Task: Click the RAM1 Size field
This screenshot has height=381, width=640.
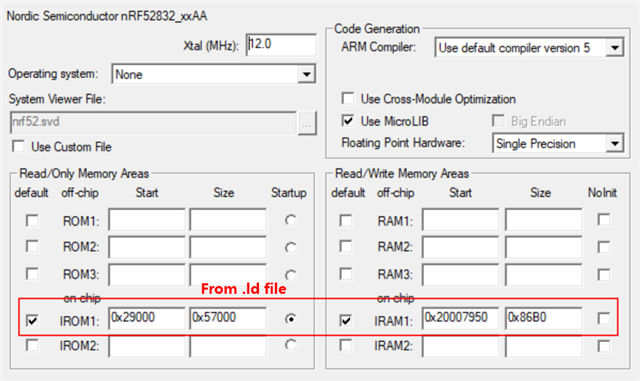Action: (x=544, y=221)
